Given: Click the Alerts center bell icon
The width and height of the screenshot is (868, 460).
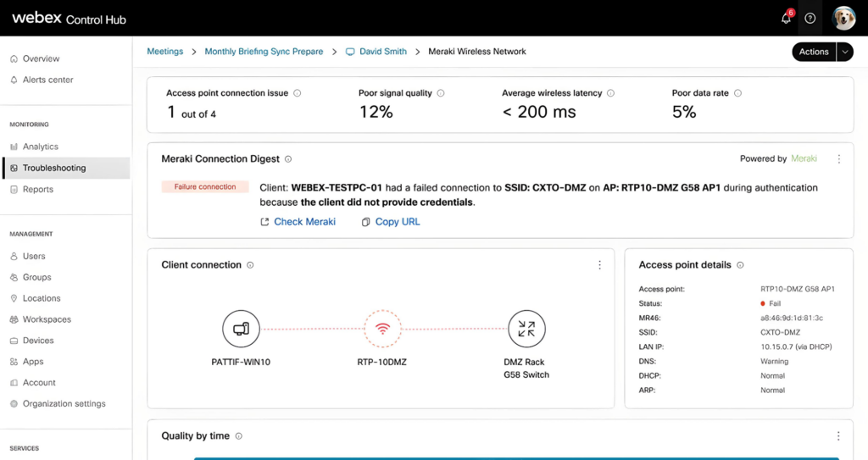Looking at the screenshot, I should [x=14, y=80].
